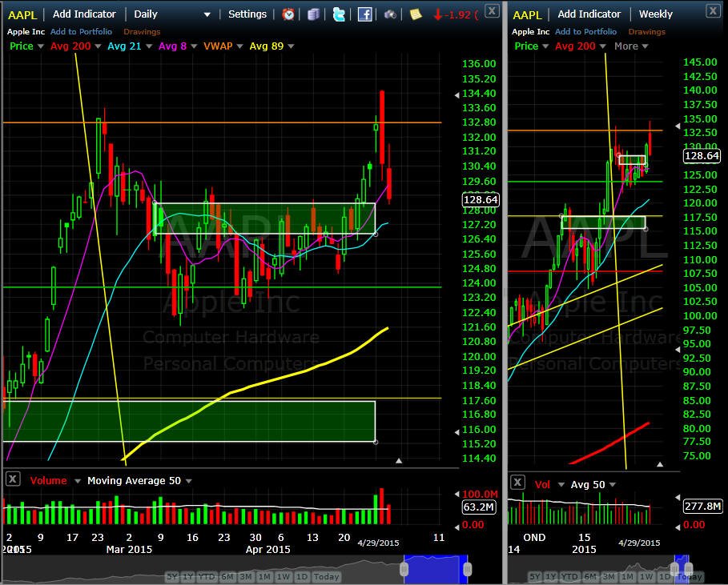Select 3M range in Daily chart
This screenshot has width=728, height=585.
click(246, 577)
